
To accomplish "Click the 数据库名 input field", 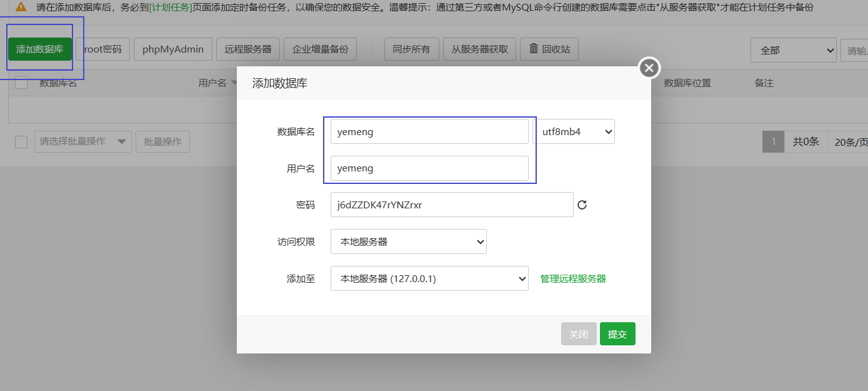I will pos(429,131).
